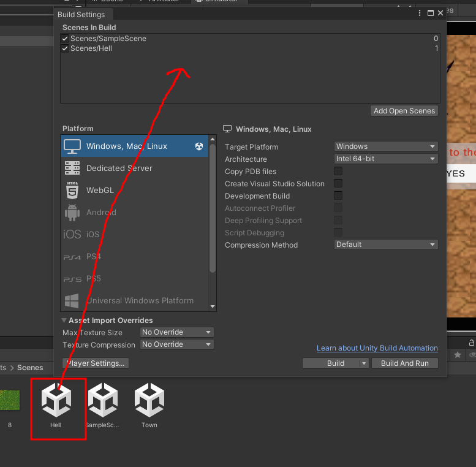The image size is (476, 467).
Task: Select the Hell scene asset icon
Action: click(x=56, y=400)
